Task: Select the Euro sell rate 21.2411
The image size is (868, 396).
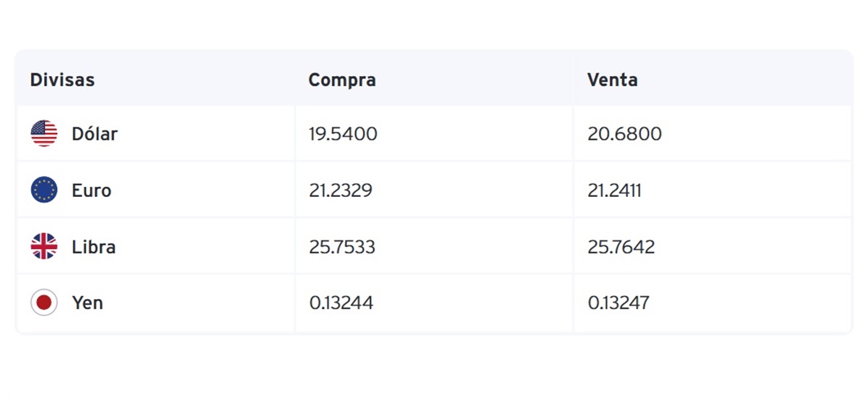Action: tap(615, 190)
